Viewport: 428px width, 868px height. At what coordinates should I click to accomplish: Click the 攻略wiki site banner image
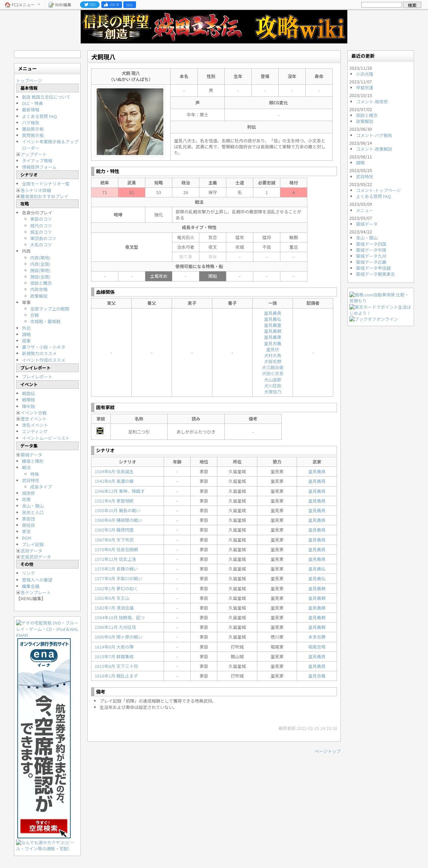[214, 27]
